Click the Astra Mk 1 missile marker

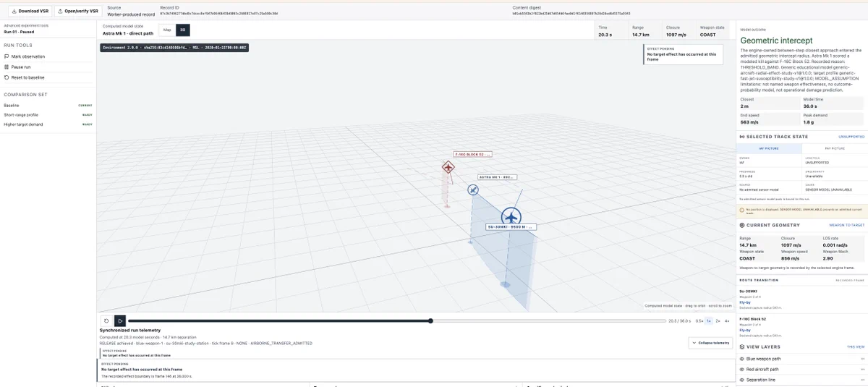472,190
